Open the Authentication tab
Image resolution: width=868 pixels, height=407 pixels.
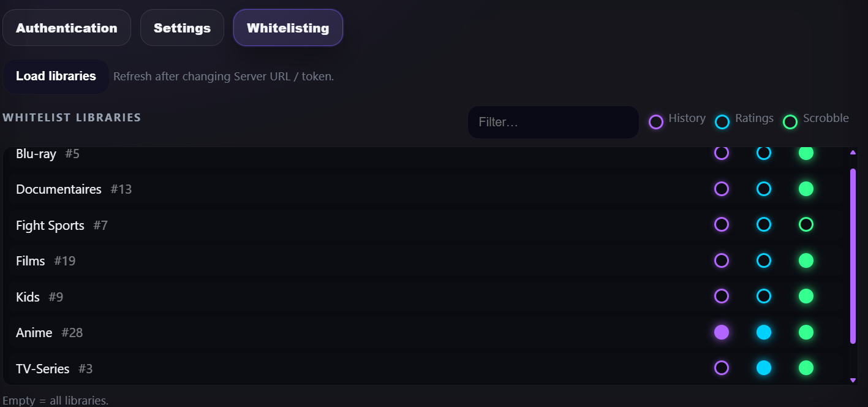pyautogui.click(x=67, y=28)
